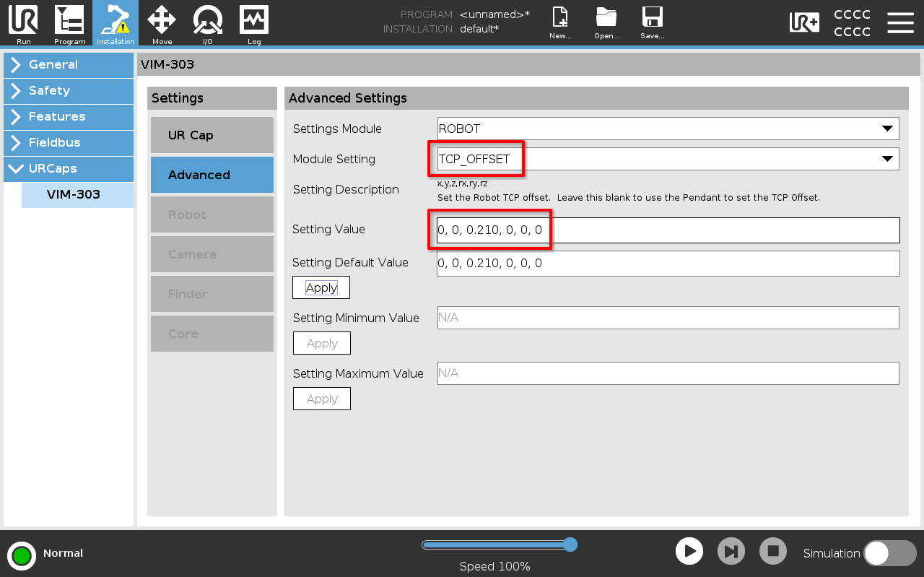Expand the Fieldbus section

pos(69,143)
